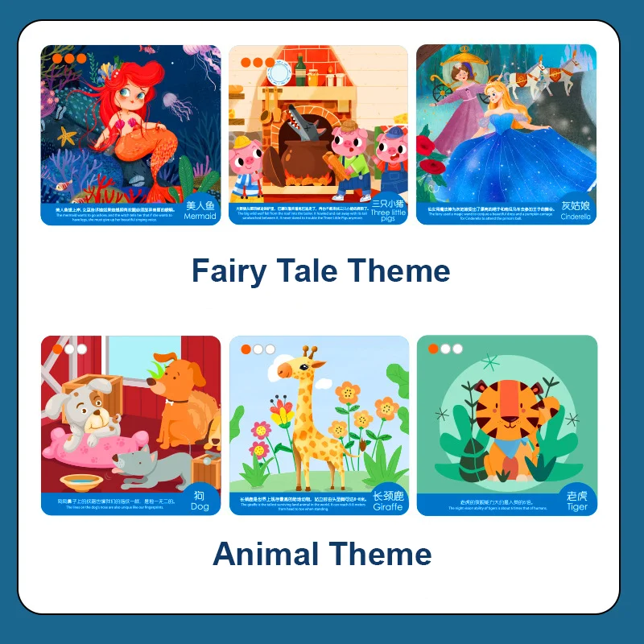The image size is (644, 644).
Task: Click the Mermaid name label badge
Action: (200, 209)
